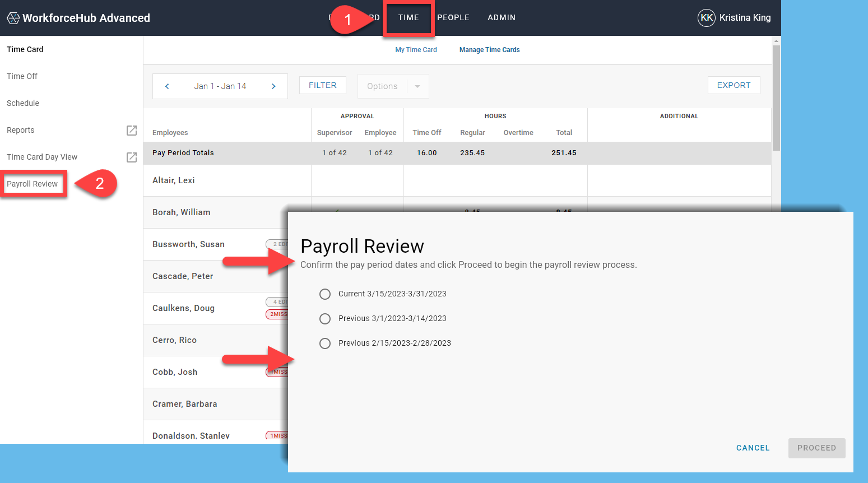Open Cobb, Josh's time card row
The height and width of the screenshot is (483, 868).
tap(175, 371)
